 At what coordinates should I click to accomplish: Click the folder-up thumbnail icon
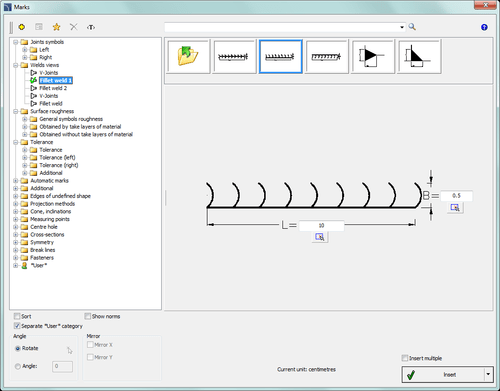pyautogui.click(x=188, y=56)
